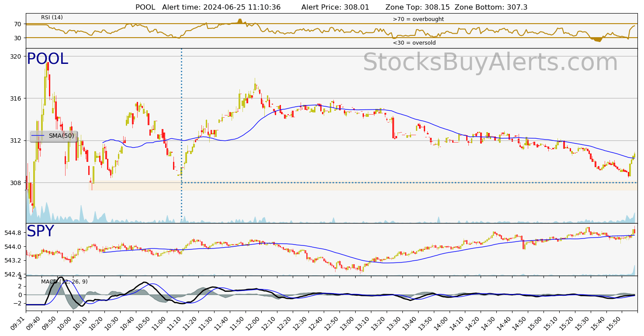Click the vertical dotted alert-time line

pyautogui.click(x=181, y=136)
